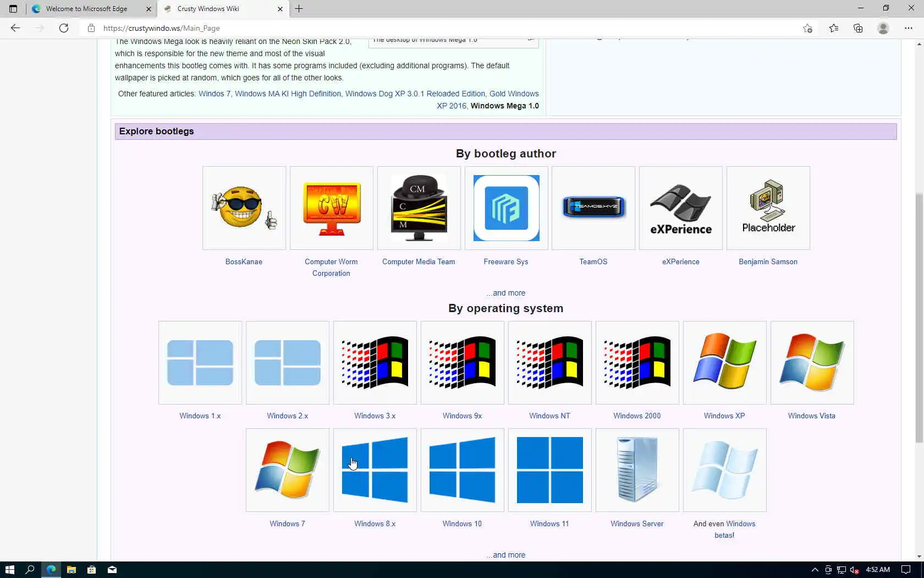924x578 pixels.
Task: Add this page to favorites
Action: 807,28
